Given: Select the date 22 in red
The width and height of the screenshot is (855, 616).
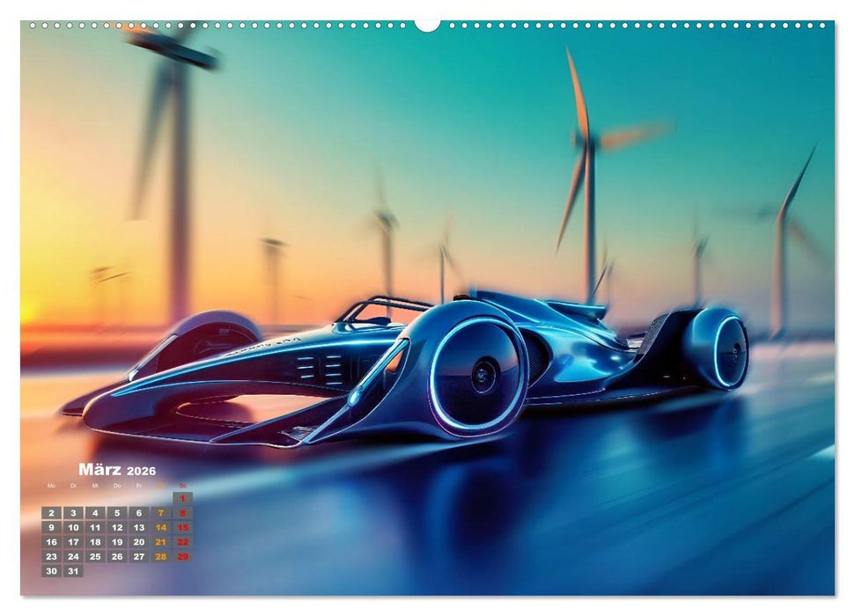Looking at the screenshot, I should (182, 542).
